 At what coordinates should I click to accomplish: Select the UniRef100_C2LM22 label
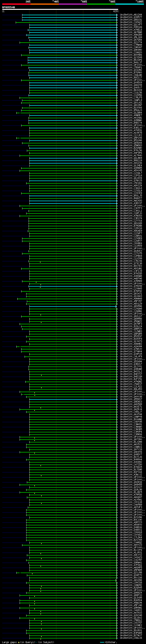coord(131,387)
